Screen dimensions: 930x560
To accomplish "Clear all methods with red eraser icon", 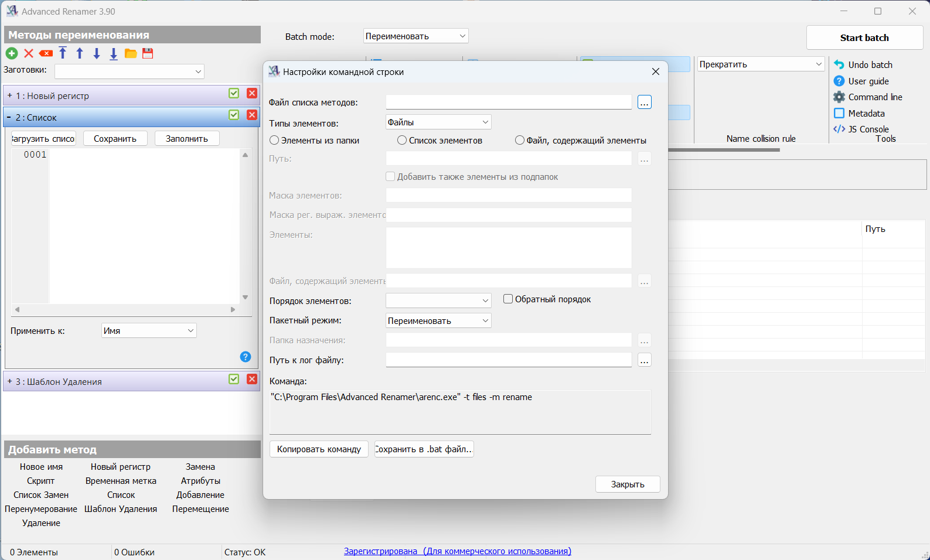I will coord(46,53).
